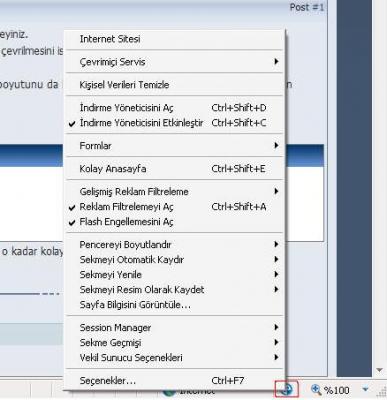Click the scrollbar down arrow

379,370
